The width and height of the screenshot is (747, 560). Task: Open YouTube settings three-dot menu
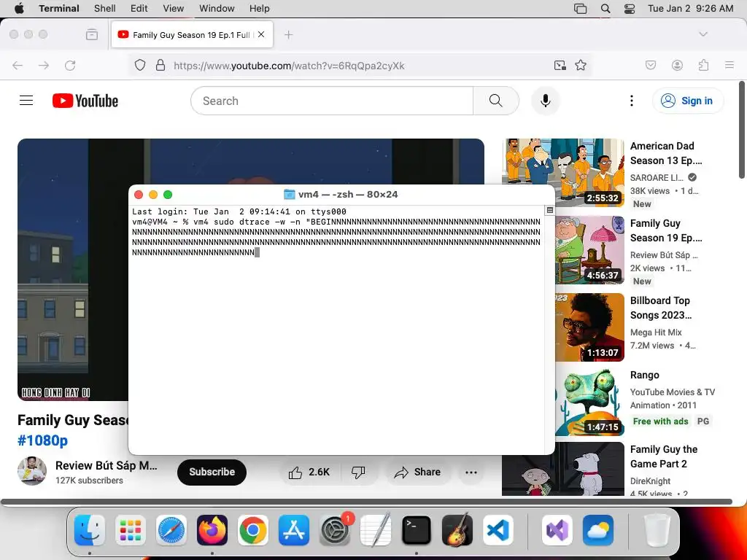(632, 101)
